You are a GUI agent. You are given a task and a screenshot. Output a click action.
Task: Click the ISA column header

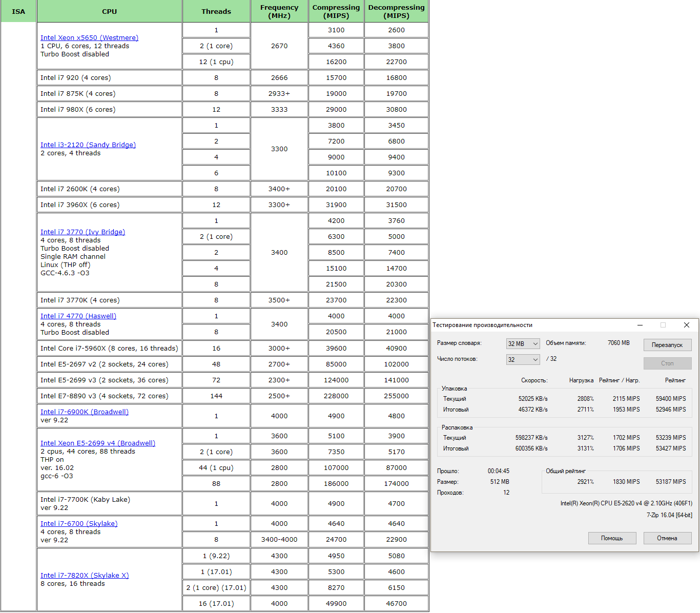[18, 11]
